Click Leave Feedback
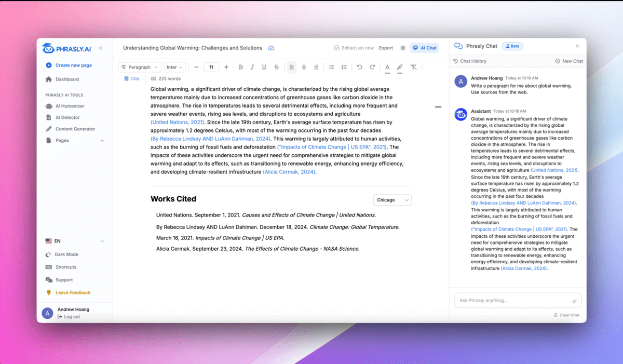623x364 pixels. click(68, 292)
